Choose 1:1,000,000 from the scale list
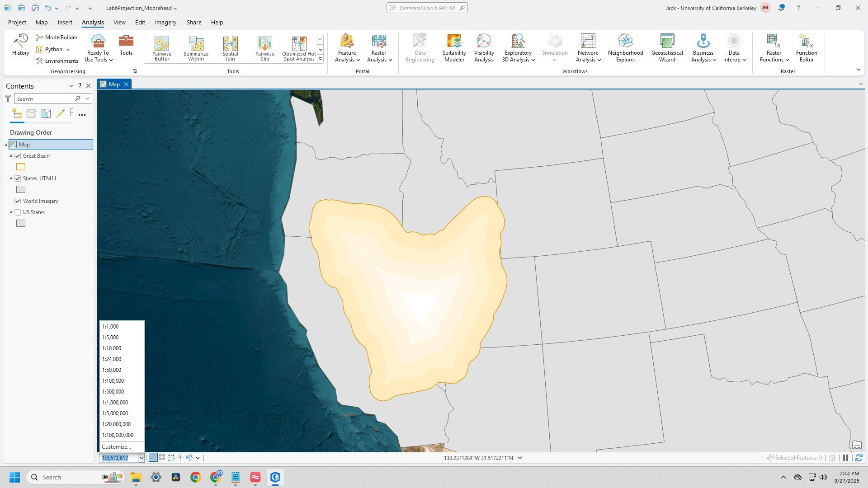Image resolution: width=868 pixels, height=488 pixels. tap(115, 403)
